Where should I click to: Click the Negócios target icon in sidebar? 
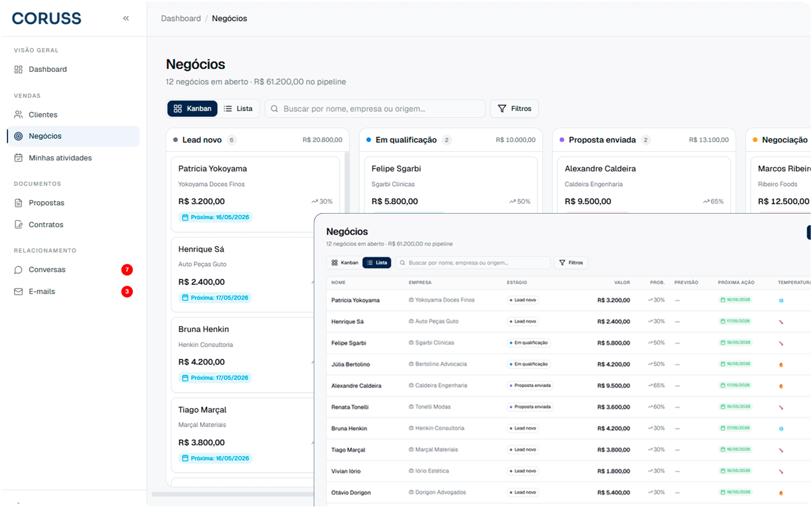(18, 136)
